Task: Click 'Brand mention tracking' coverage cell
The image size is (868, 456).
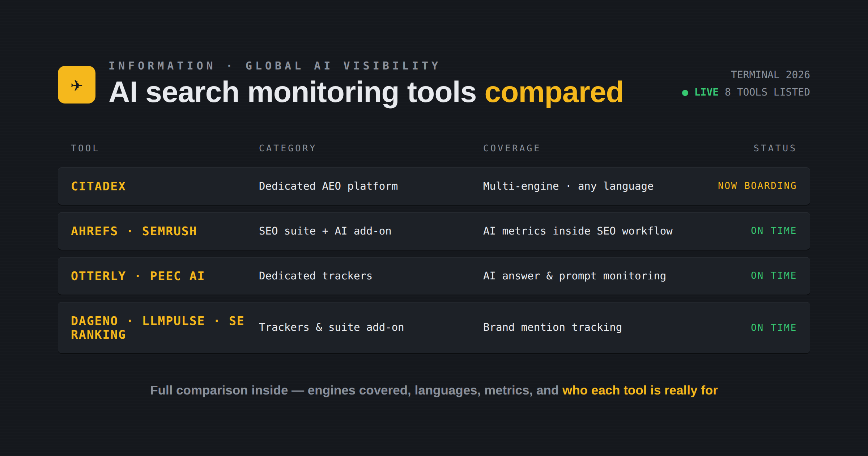Action: point(553,327)
